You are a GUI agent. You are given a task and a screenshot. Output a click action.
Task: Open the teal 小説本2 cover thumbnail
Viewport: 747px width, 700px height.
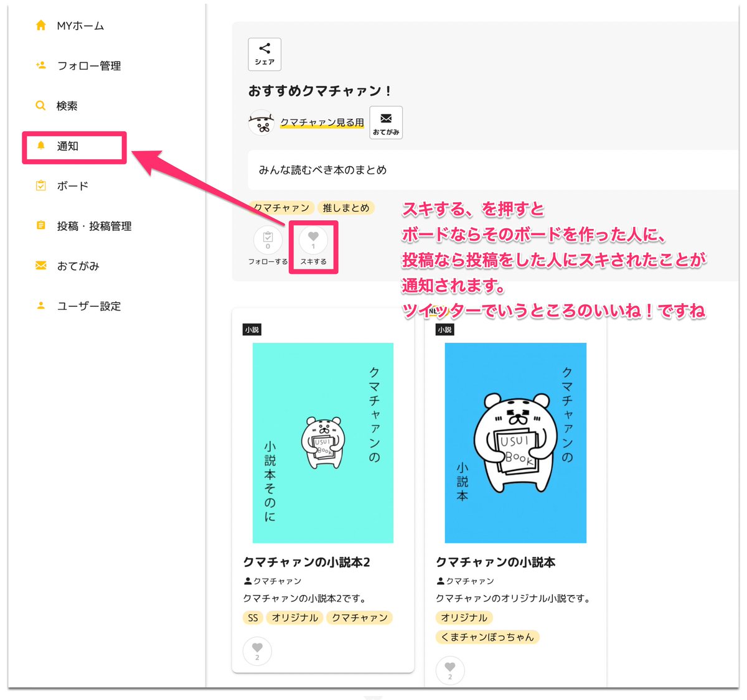(x=323, y=442)
